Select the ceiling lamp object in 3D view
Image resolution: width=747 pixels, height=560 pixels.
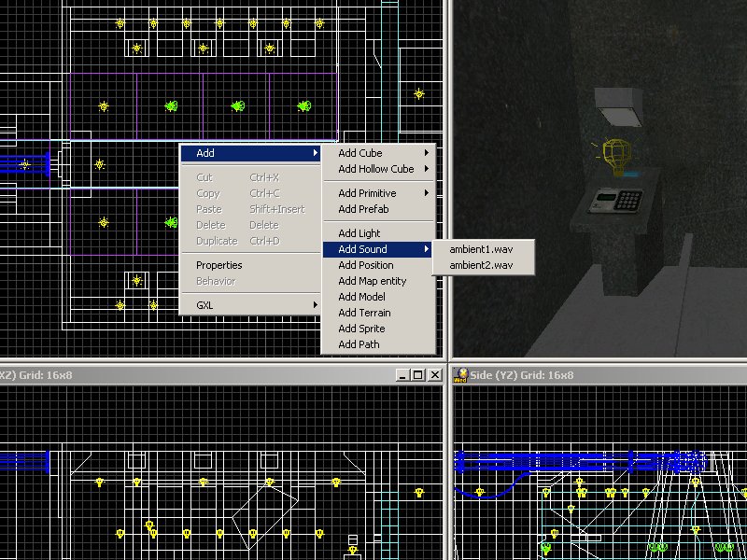pos(619,107)
